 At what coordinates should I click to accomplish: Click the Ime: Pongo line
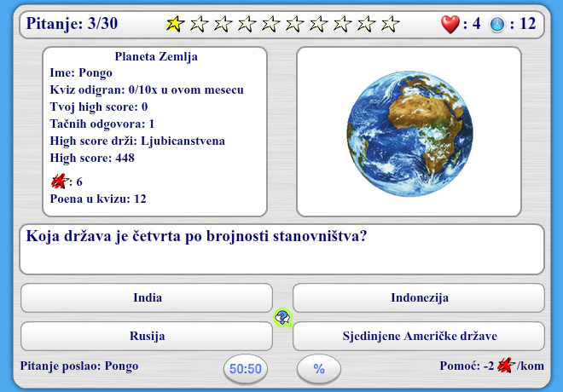[81, 72]
